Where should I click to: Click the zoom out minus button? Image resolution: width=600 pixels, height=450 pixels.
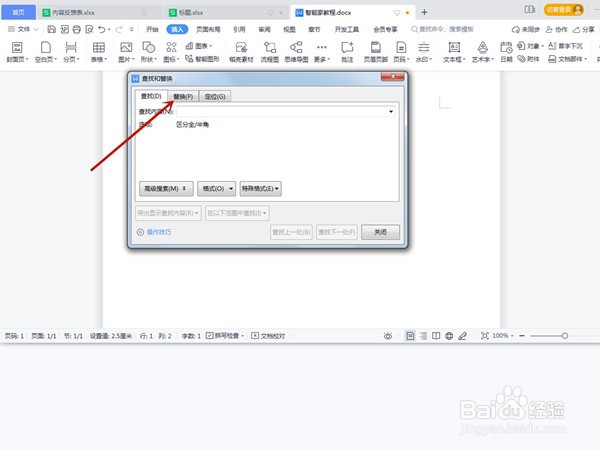522,336
